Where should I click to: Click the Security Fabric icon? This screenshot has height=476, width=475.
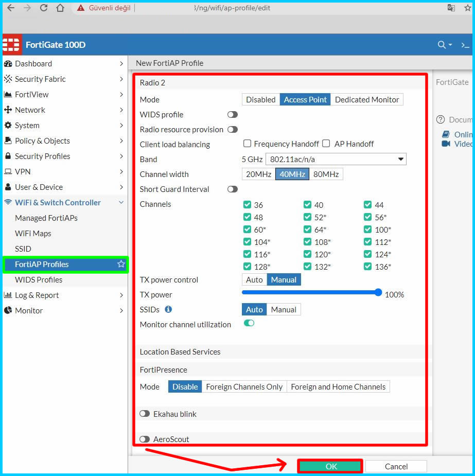click(x=8, y=79)
